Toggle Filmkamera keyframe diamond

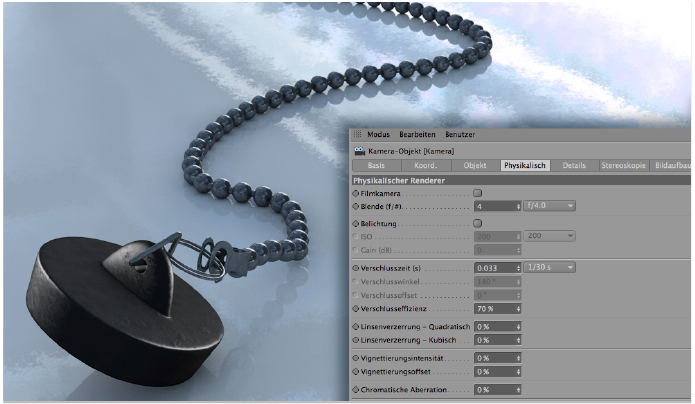click(x=355, y=193)
